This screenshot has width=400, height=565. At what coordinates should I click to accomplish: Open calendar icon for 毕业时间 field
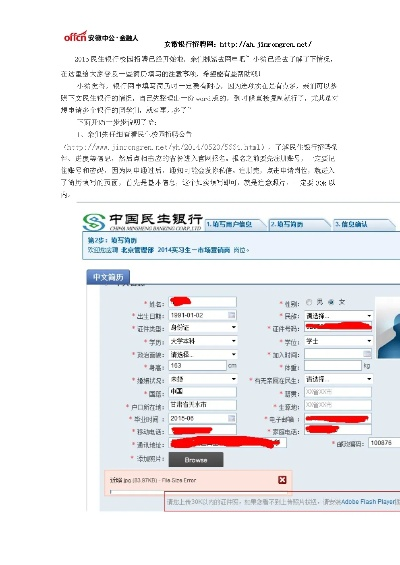232,418
